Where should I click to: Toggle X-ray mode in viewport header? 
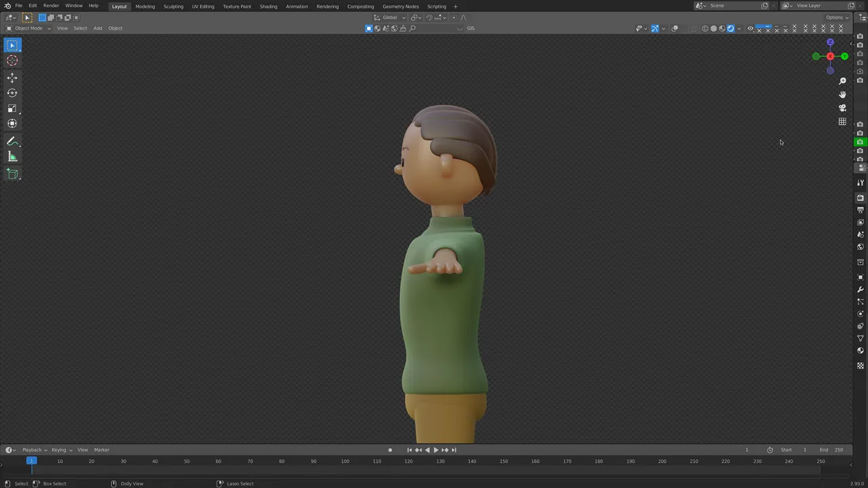pyautogui.click(x=693, y=28)
